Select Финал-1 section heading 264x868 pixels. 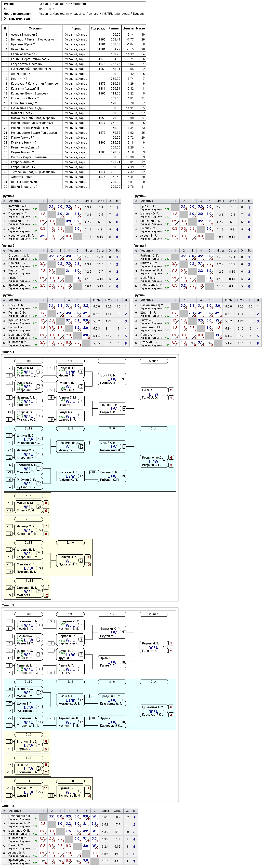tap(8, 352)
